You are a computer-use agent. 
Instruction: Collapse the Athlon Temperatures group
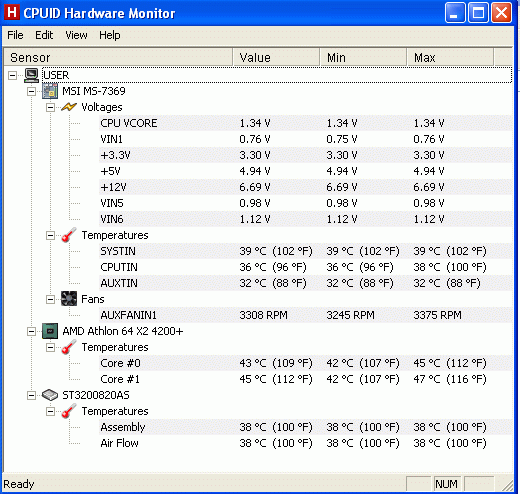click(50, 347)
